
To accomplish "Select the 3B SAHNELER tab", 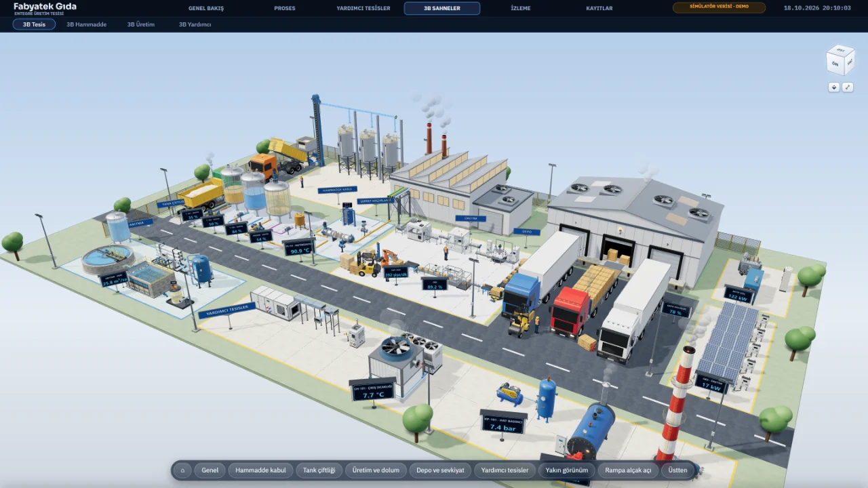I will point(442,8).
